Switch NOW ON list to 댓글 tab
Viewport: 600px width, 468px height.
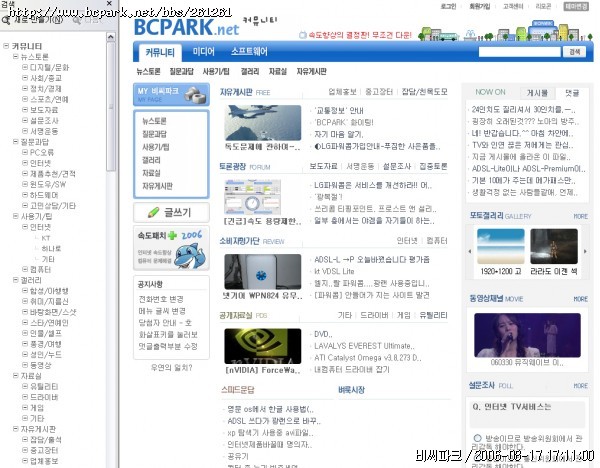(x=572, y=93)
